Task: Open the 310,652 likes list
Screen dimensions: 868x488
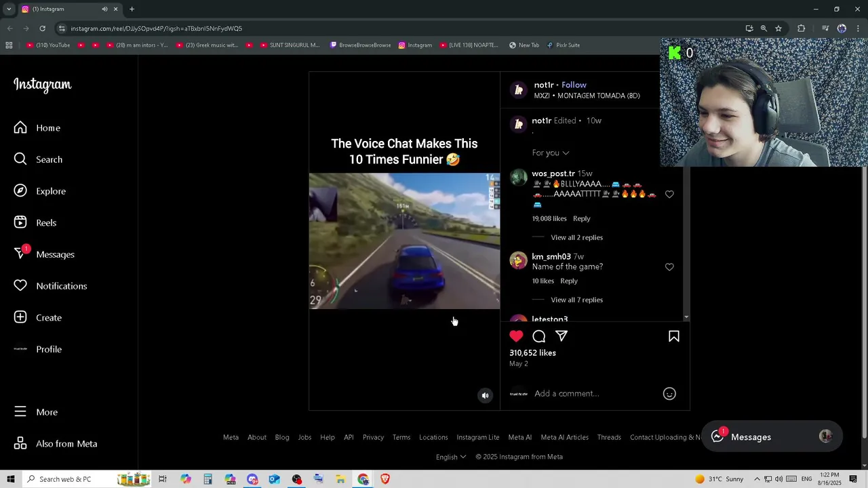Action: tap(532, 353)
